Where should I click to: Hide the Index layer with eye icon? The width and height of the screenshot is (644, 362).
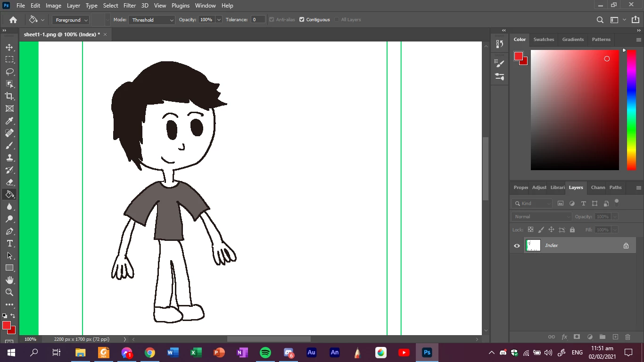click(x=517, y=246)
